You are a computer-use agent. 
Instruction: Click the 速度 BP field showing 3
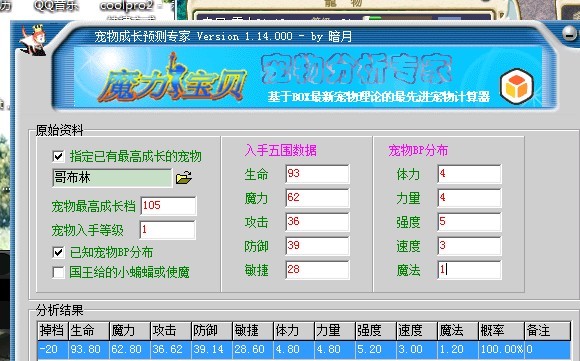469,246
